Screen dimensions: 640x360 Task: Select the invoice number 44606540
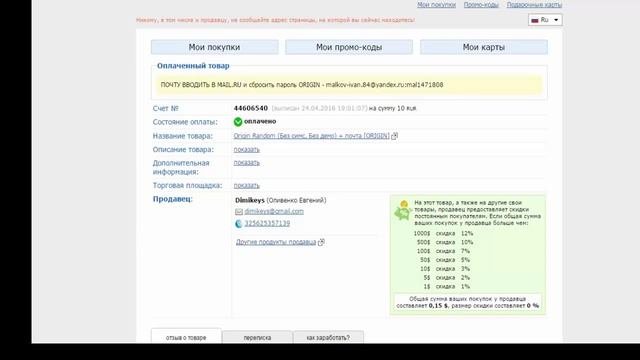coord(251,108)
